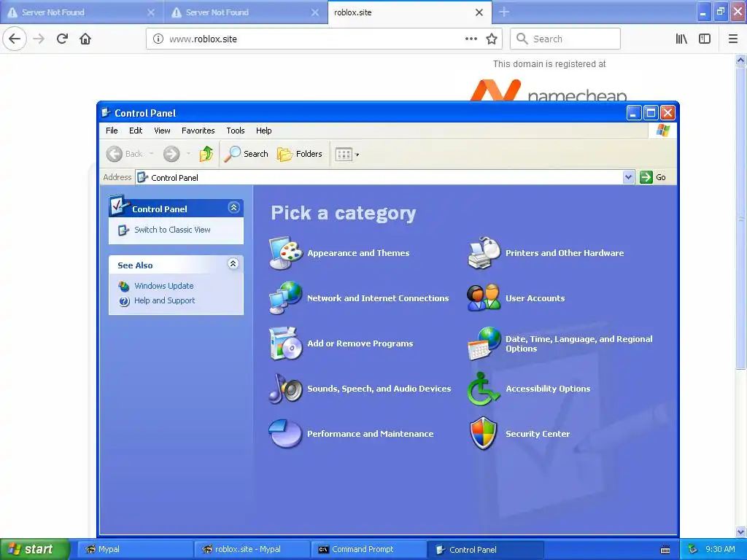Open Sounds, Speech, and Audio Devices icon
Image resolution: width=747 pixels, height=560 pixels.
pos(285,389)
